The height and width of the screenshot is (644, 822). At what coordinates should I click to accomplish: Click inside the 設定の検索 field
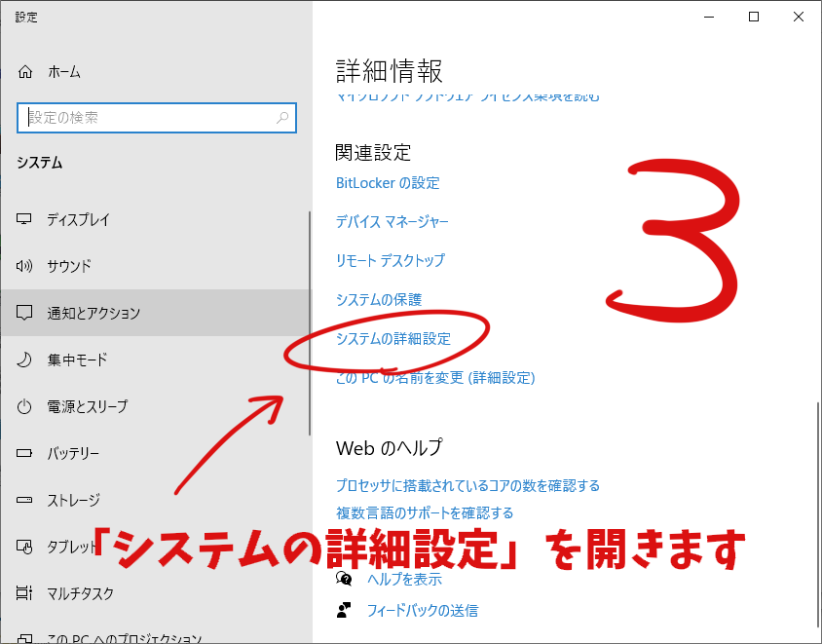coord(146,118)
